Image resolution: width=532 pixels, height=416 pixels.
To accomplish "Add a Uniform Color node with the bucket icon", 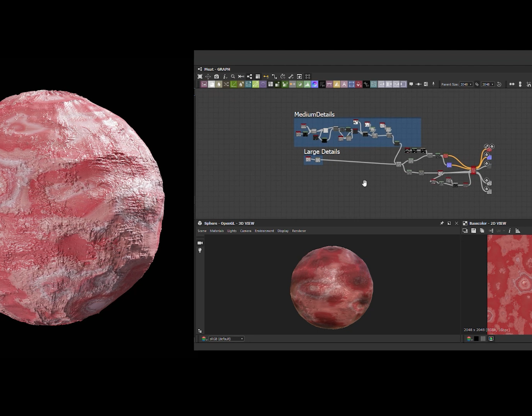I will point(359,84).
